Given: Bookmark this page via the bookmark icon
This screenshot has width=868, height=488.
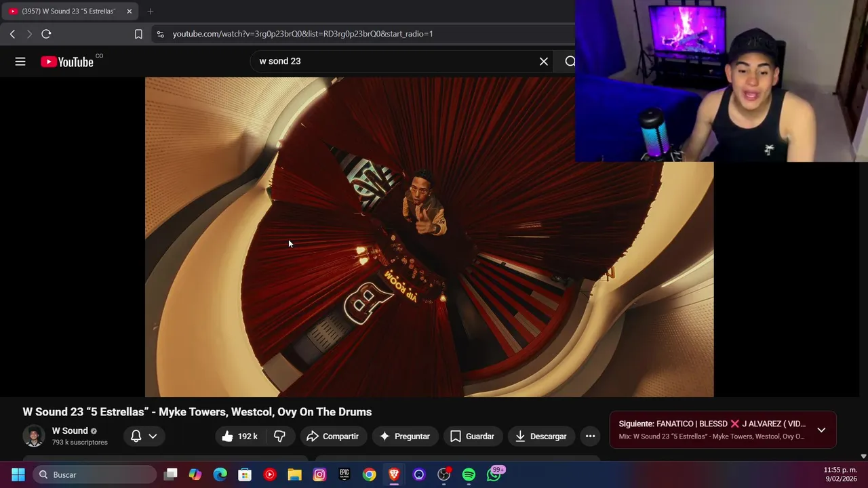Looking at the screenshot, I should pos(138,34).
